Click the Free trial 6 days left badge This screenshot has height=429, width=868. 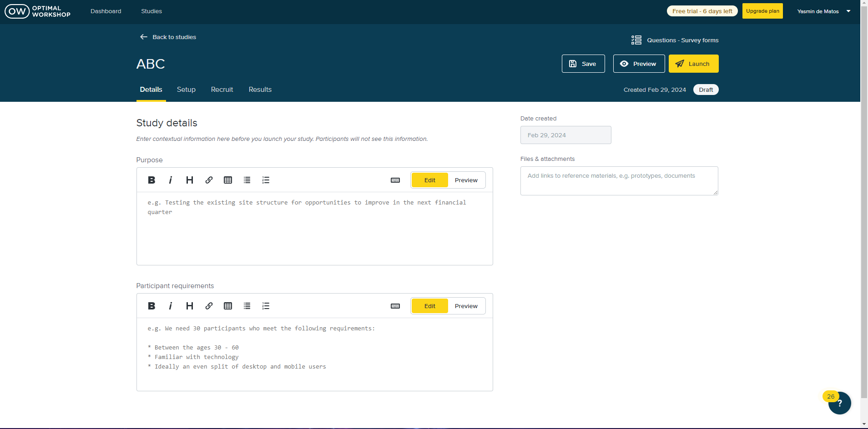click(702, 11)
